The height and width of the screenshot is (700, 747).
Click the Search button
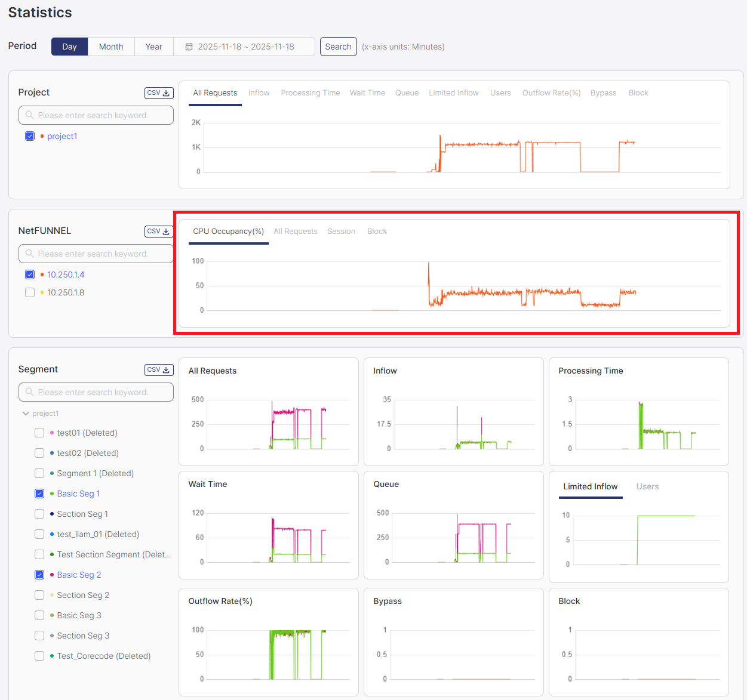[x=338, y=46]
